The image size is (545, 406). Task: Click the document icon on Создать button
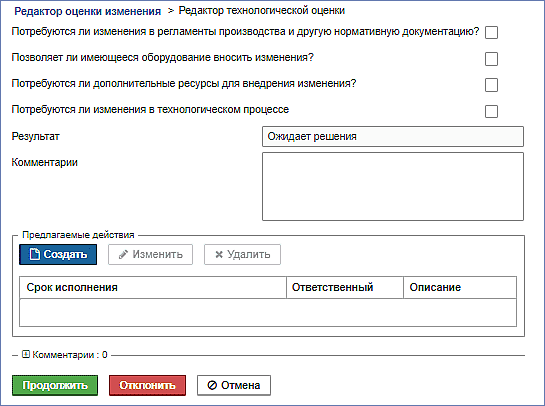[34, 254]
